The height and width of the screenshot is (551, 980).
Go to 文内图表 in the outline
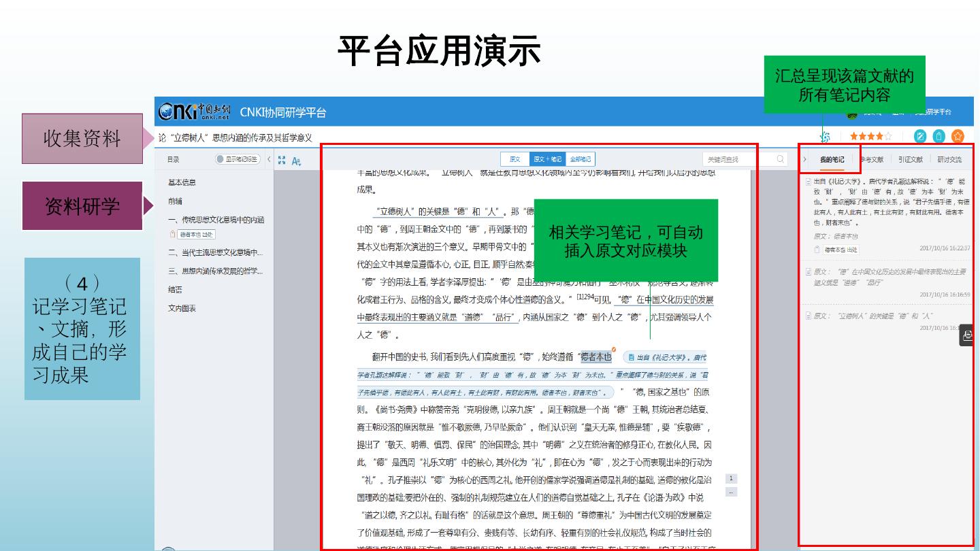(x=182, y=308)
